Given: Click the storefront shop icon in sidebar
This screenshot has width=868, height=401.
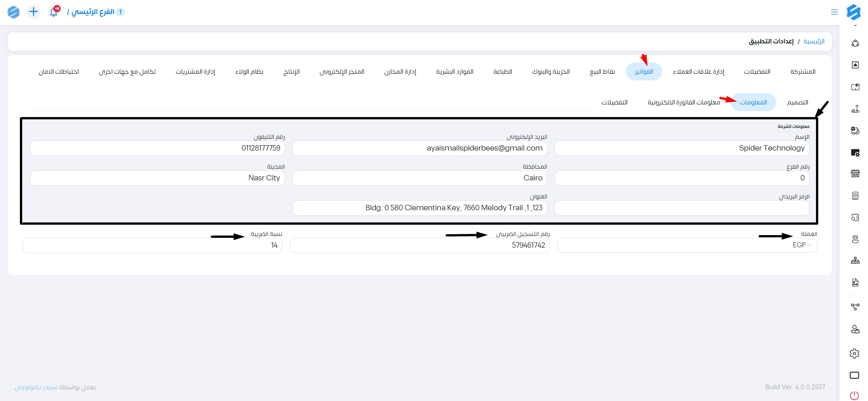Looking at the screenshot, I should point(855,174).
